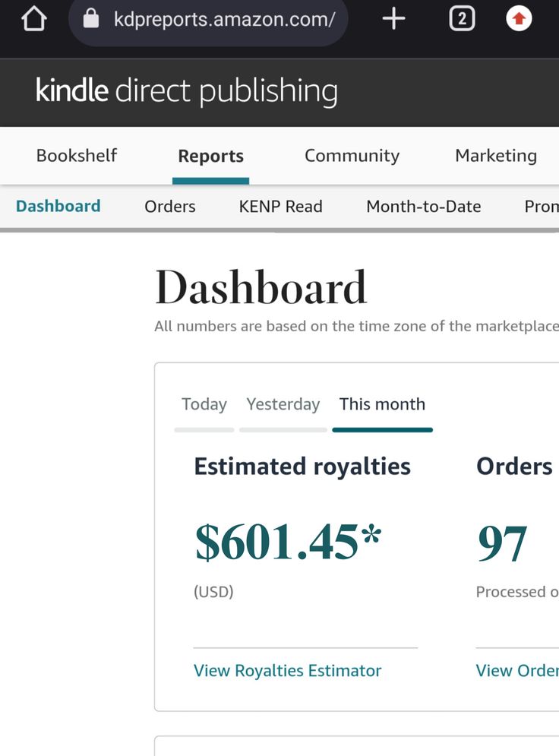Open the KENP Read report
The image size is (559, 756).
(x=280, y=207)
